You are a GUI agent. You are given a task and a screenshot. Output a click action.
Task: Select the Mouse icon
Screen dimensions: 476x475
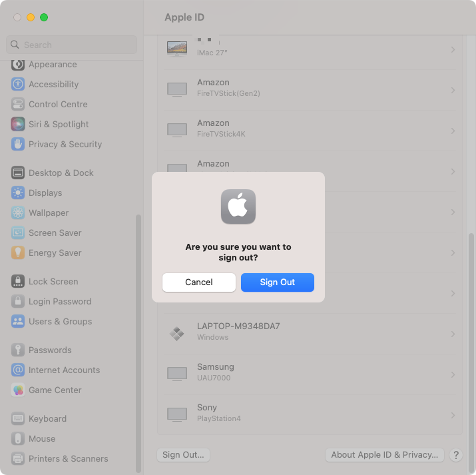[18, 438]
